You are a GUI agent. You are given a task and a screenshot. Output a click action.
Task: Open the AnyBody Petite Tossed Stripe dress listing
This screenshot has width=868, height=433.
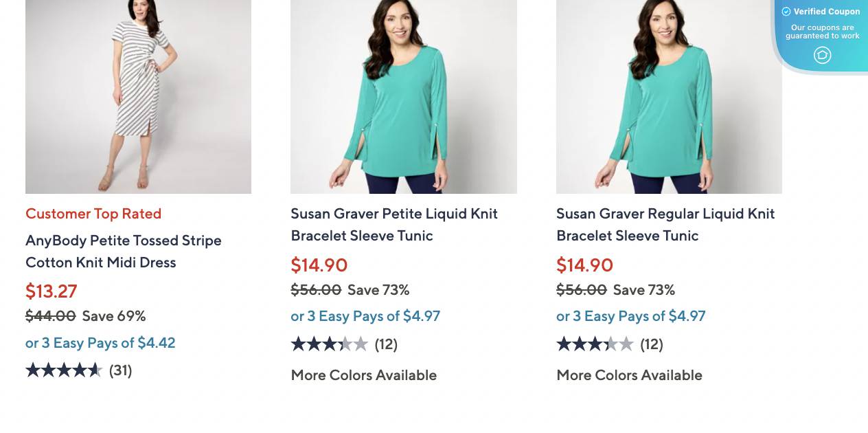[x=123, y=252]
